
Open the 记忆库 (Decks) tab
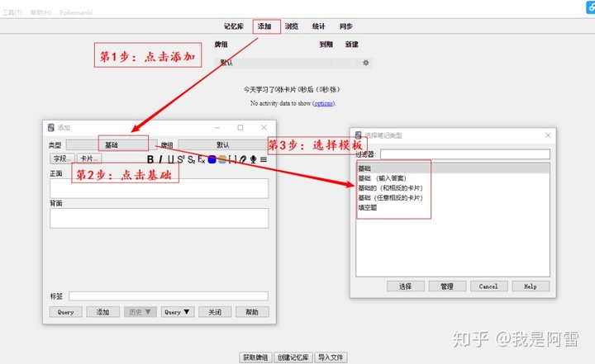tap(233, 26)
